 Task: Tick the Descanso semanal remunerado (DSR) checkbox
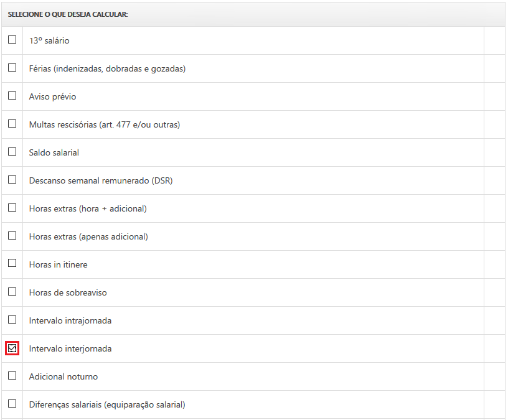12,180
